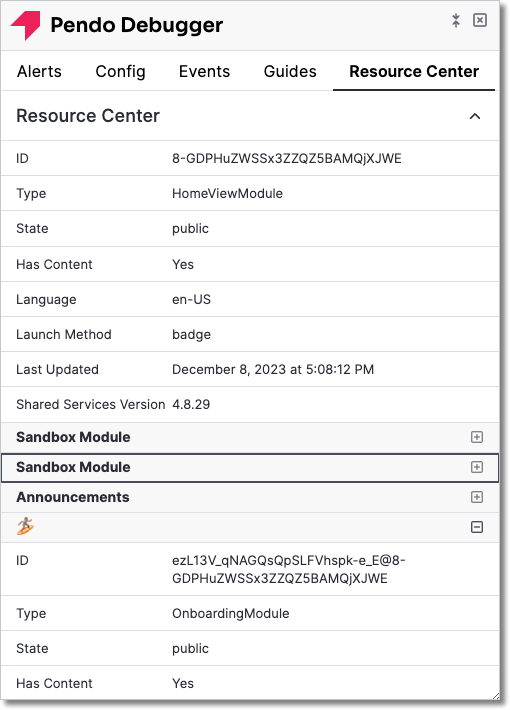The height and width of the screenshot is (710, 510).
Task: Close the Pendo Debugger panel
Action: [x=480, y=20]
